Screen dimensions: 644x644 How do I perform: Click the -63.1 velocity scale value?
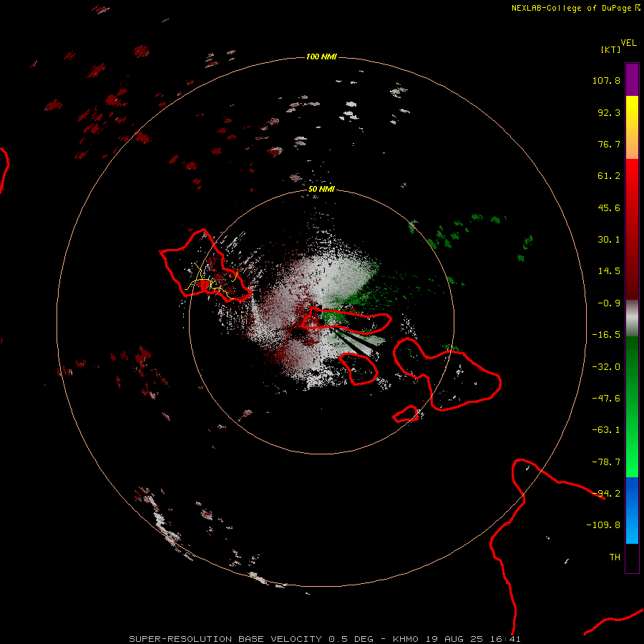(x=606, y=430)
